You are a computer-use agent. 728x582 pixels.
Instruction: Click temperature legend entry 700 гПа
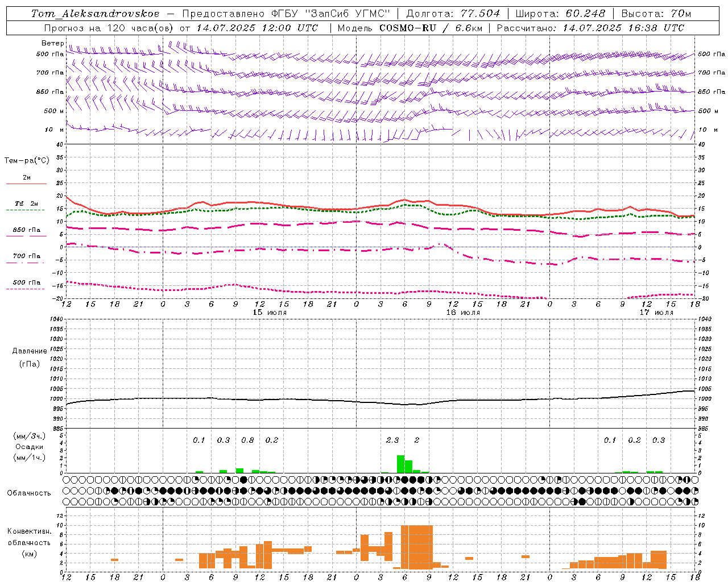[x=27, y=256]
